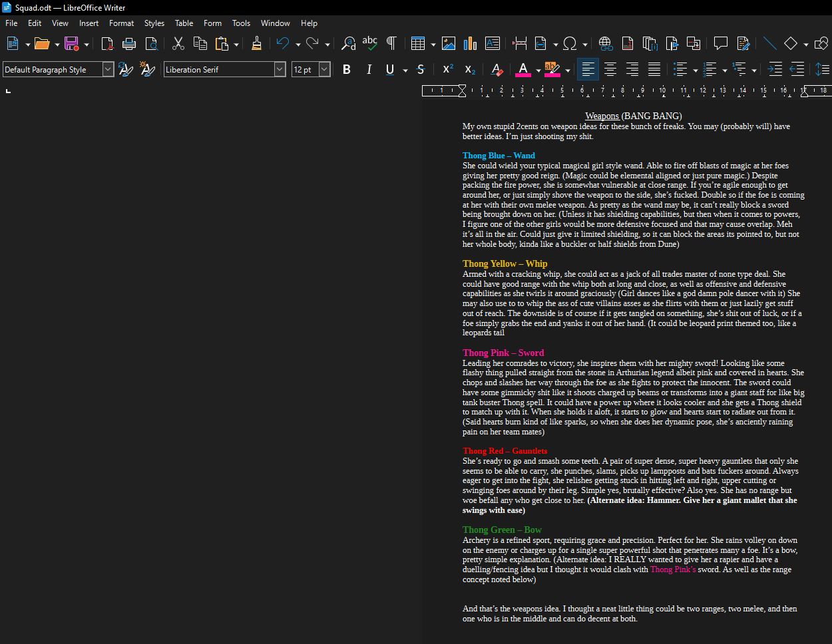Toggle Track Changes recording

point(743,43)
